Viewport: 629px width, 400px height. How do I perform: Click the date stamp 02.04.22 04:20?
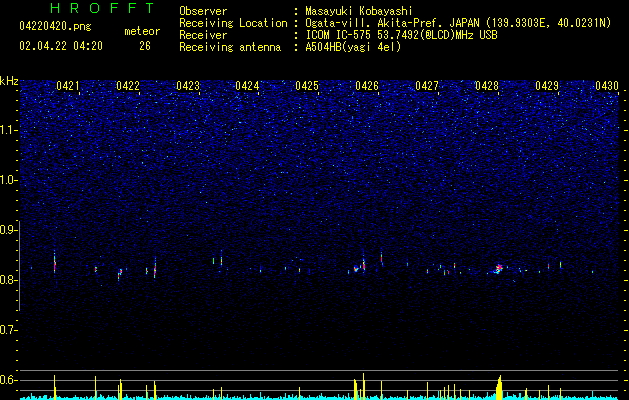click(x=61, y=46)
